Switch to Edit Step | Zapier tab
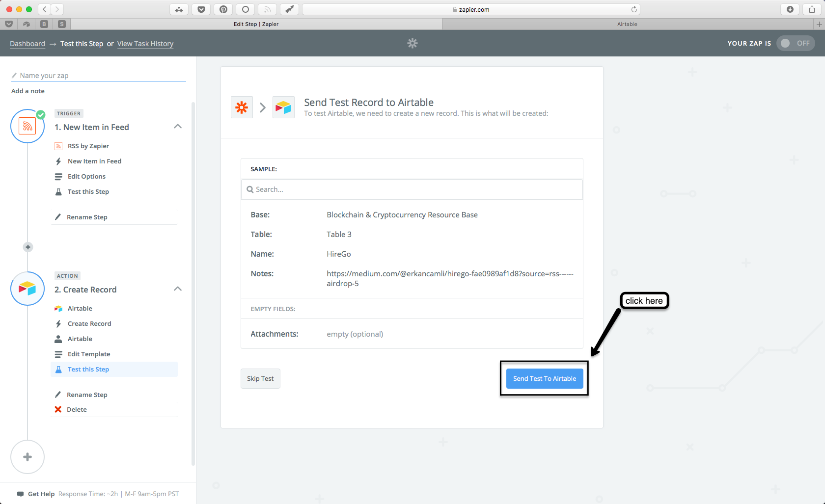The image size is (825, 504). pyautogui.click(x=256, y=24)
